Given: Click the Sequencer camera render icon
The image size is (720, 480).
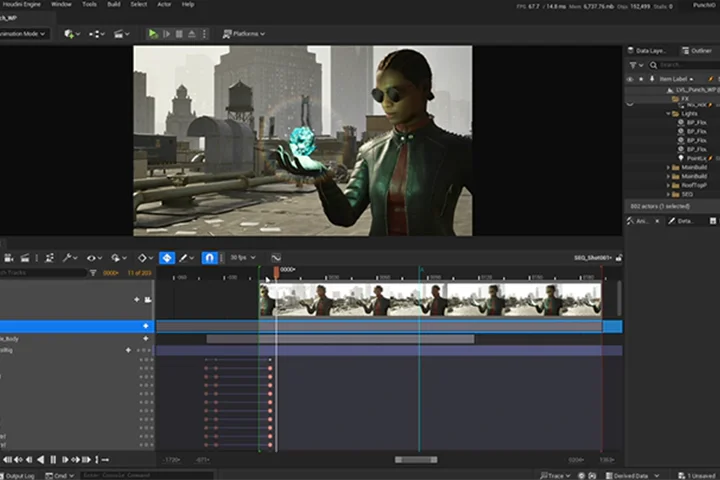Looking at the screenshot, I should pyautogui.click(x=8, y=258).
